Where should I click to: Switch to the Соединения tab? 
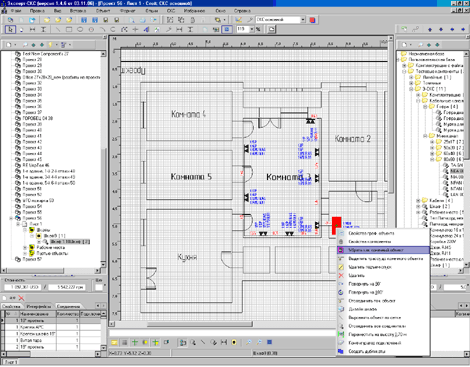point(68,306)
